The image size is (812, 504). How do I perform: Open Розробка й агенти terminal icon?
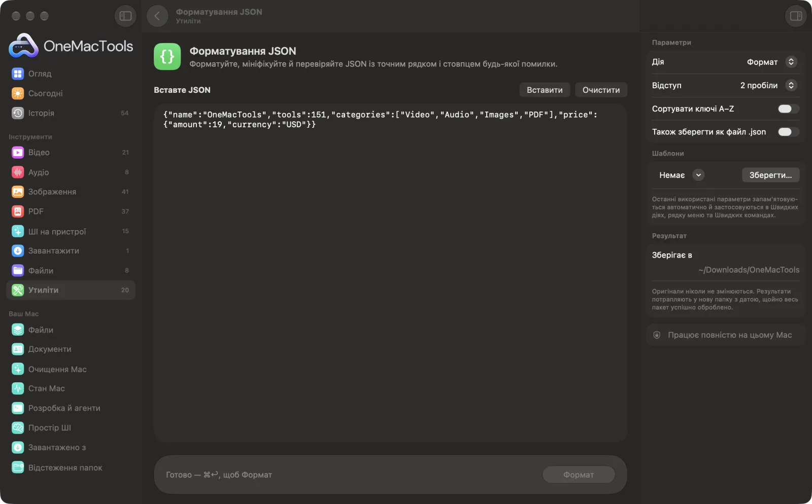pos(18,408)
